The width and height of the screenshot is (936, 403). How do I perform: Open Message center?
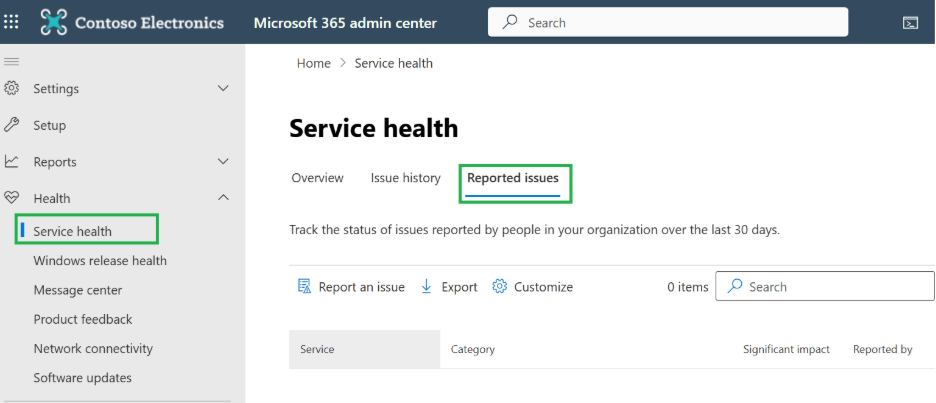(78, 290)
